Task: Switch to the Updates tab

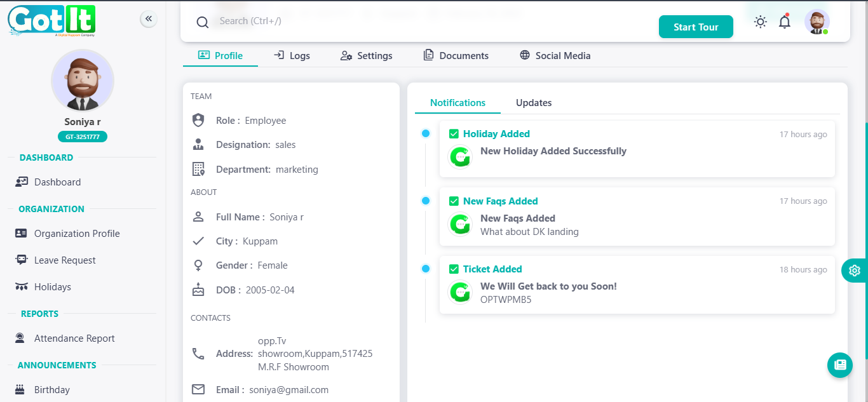Action: 533,103
